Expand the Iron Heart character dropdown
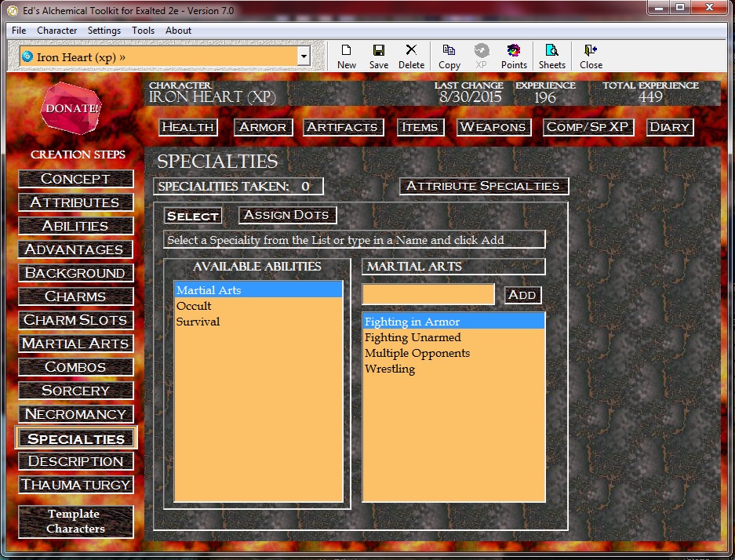 (304, 56)
